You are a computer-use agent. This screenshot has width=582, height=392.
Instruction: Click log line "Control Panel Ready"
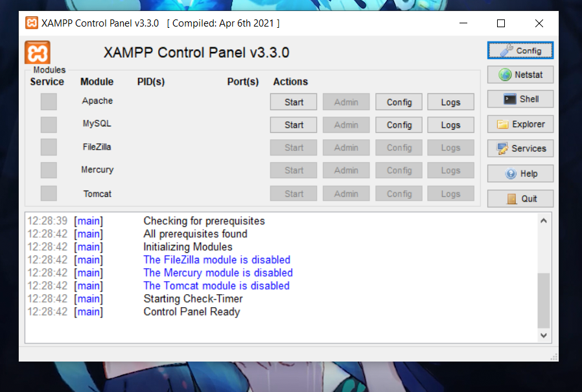click(x=192, y=312)
